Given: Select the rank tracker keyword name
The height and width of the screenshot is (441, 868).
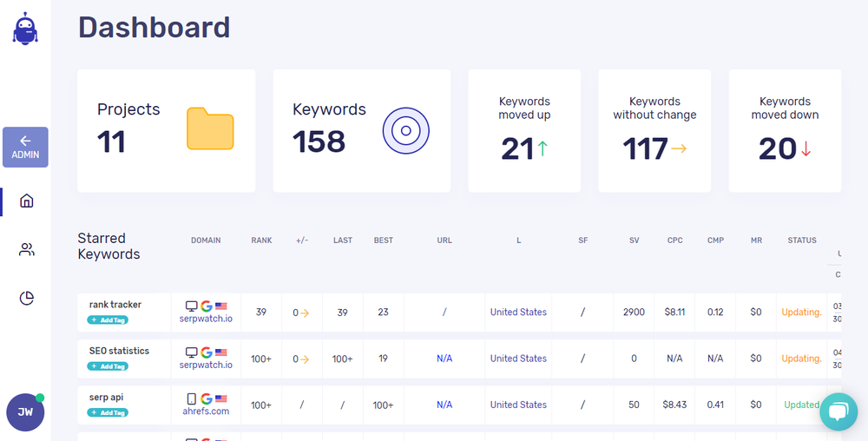Looking at the screenshot, I should pyautogui.click(x=115, y=305).
